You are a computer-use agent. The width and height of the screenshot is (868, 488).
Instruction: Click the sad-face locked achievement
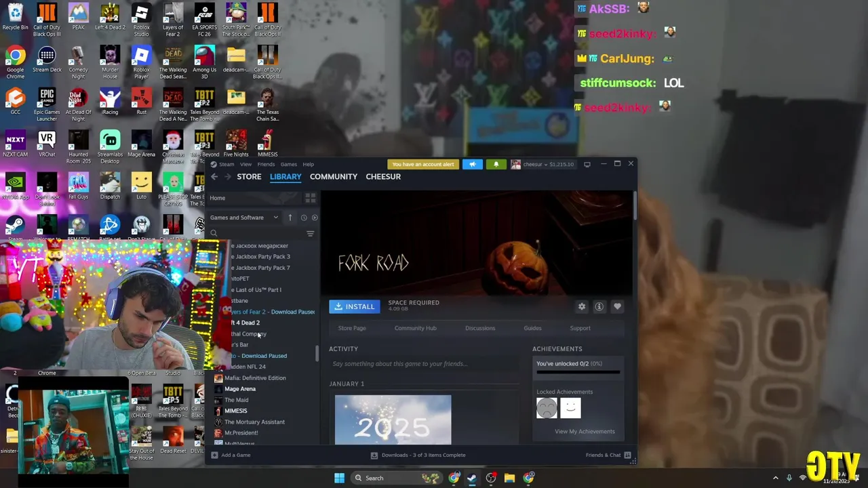(x=547, y=408)
